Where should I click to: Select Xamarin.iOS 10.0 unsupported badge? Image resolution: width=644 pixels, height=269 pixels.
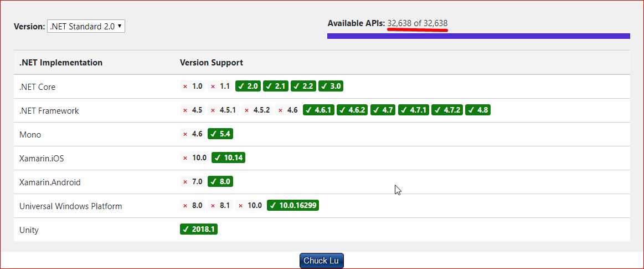coord(194,158)
